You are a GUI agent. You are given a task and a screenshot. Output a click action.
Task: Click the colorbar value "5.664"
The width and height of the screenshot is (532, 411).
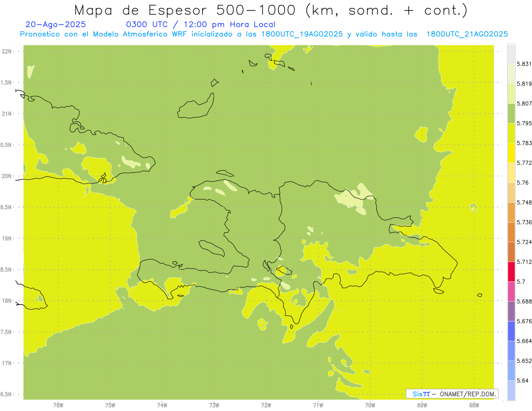coord(524,341)
